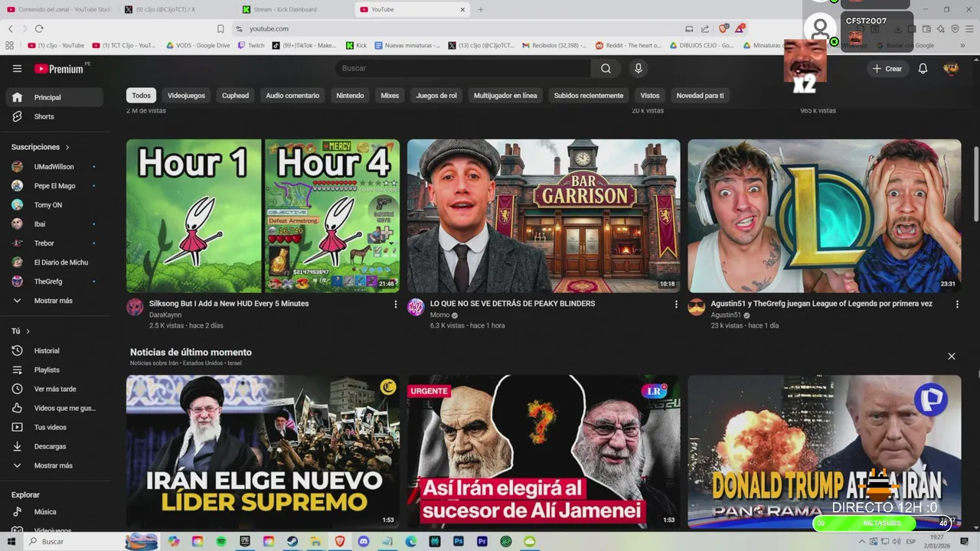Expand Mostrar más under subscriptions
Viewport: 980px width, 551px height.
click(54, 301)
